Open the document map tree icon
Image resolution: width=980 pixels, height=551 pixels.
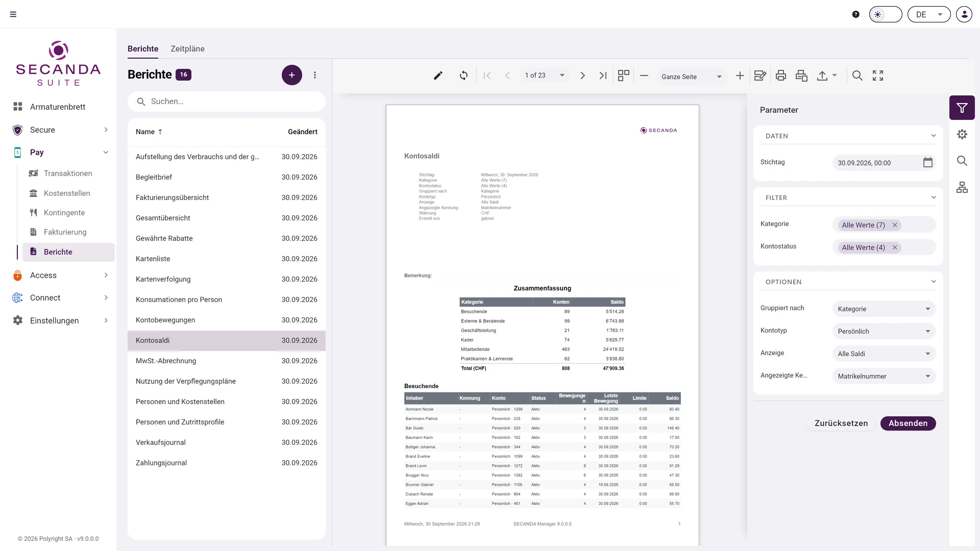962,187
